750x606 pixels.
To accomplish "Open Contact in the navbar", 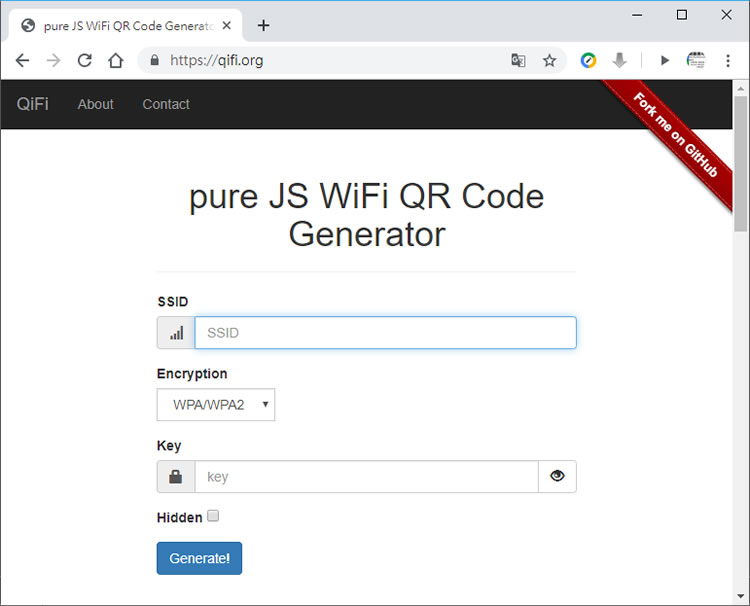I will tap(166, 104).
